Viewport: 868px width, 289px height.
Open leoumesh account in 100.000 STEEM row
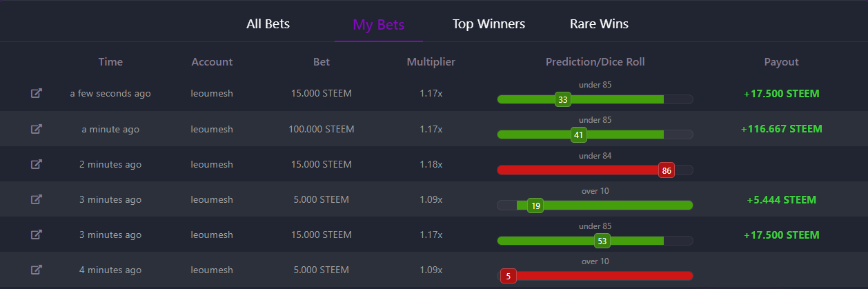[212, 129]
